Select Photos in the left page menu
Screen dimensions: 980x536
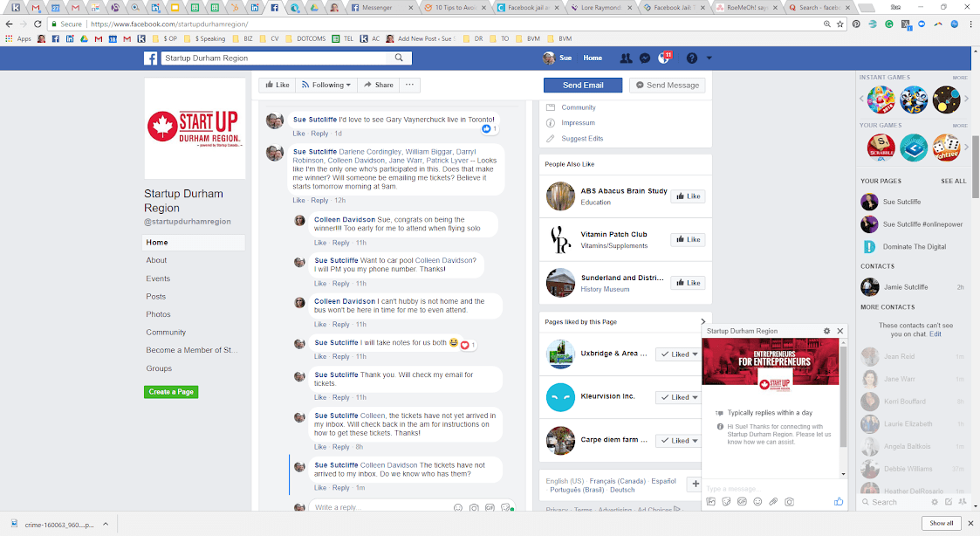158,314
